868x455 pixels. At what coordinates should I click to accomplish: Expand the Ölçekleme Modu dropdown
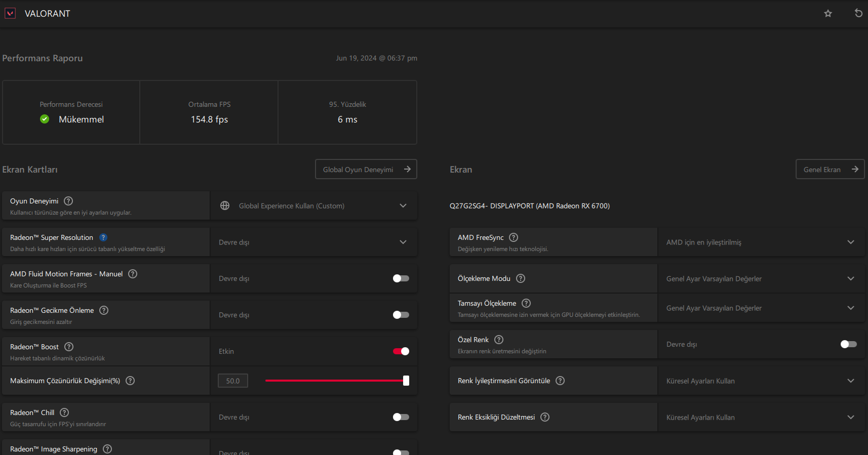(x=850, y=278)
